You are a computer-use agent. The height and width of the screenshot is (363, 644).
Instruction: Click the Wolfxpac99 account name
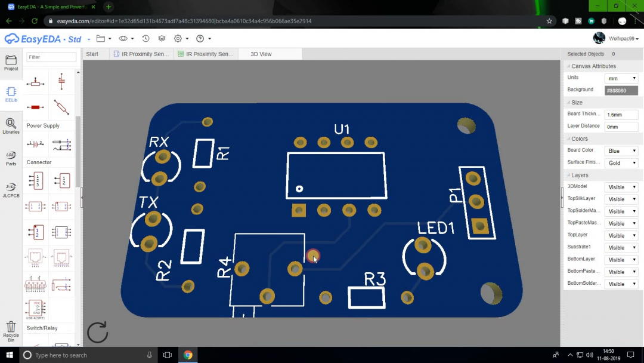pyautogui.click(x=621, y=38)
